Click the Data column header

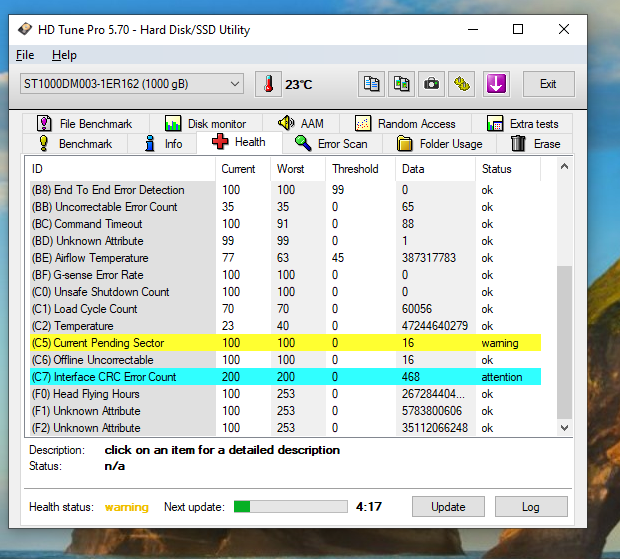[436, 169]
